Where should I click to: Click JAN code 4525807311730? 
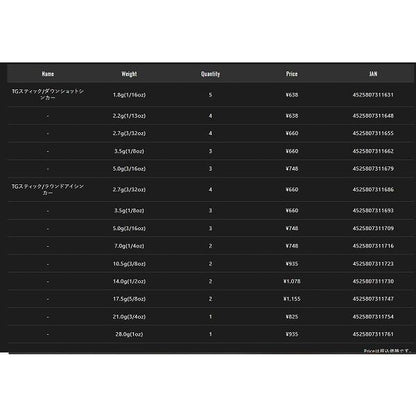(373, 281)
